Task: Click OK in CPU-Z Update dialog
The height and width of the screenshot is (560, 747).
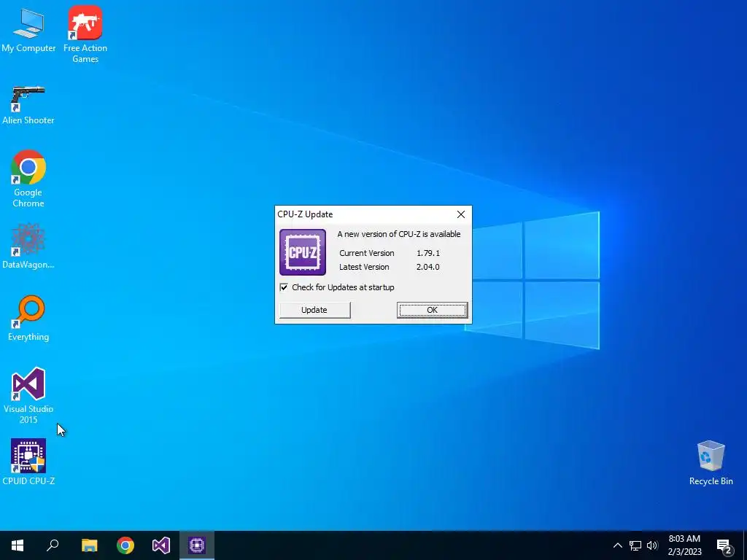Action: pyautogui.click(x=432, y=310)
